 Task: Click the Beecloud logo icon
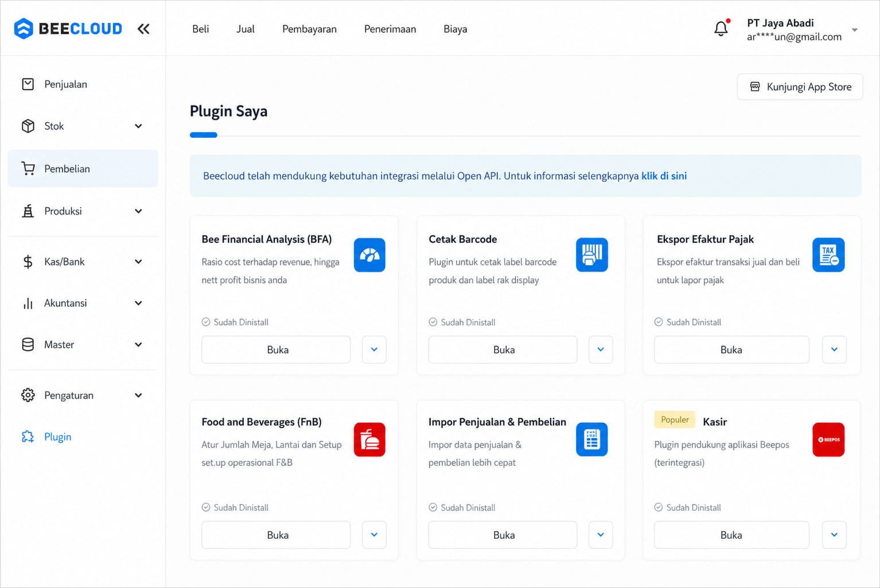pyautogui.click(x=24, y=29)
